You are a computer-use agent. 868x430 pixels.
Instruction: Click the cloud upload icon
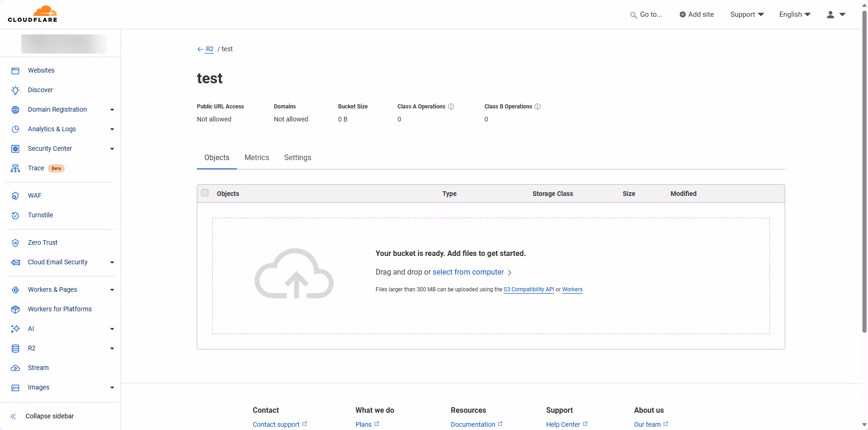(294, 274)
